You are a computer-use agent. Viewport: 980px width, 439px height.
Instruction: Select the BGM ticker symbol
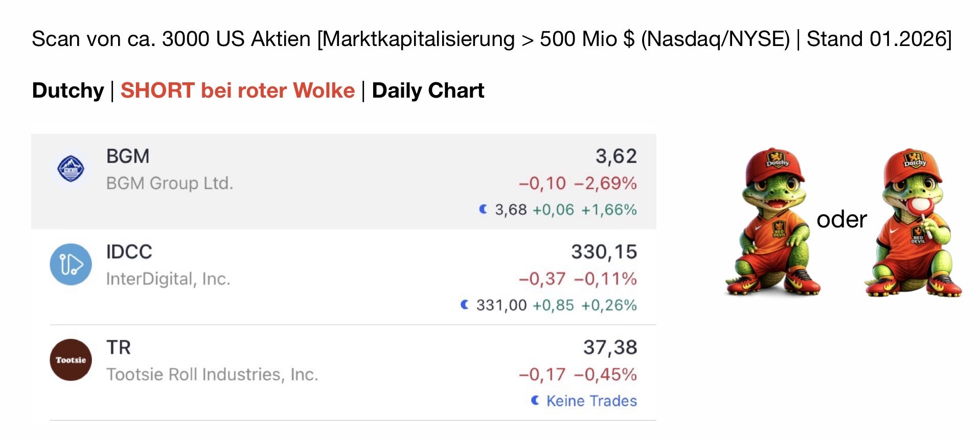(x=128, y=156)
